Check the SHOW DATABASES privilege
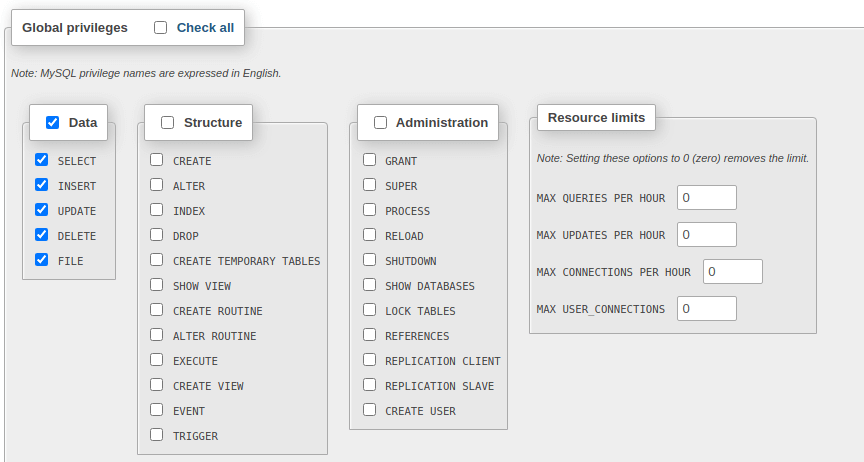The width and height of the screenshot is (864, 462). point(369,285)
